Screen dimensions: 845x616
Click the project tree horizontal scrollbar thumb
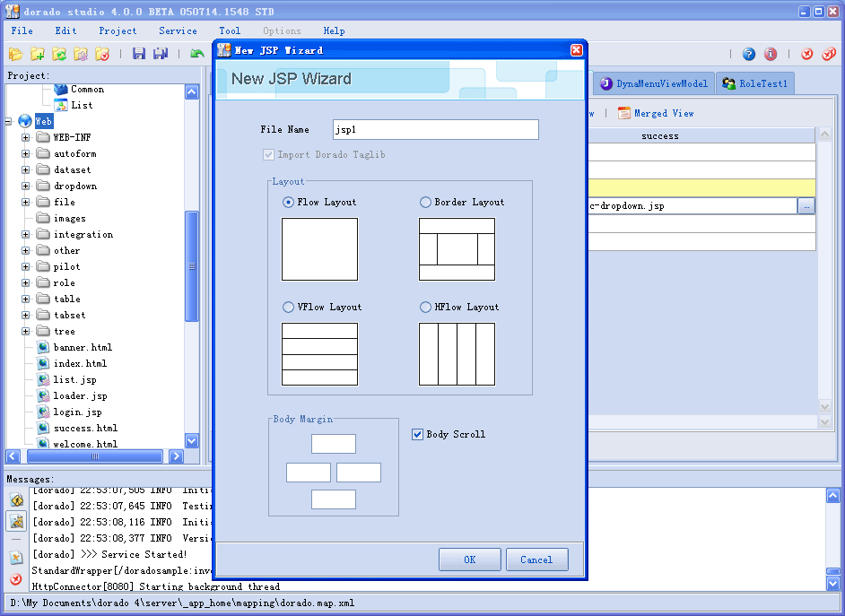coord(95,456)
